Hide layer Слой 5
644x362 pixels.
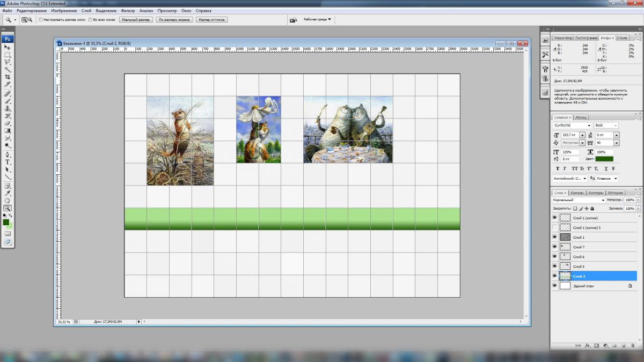554,266
